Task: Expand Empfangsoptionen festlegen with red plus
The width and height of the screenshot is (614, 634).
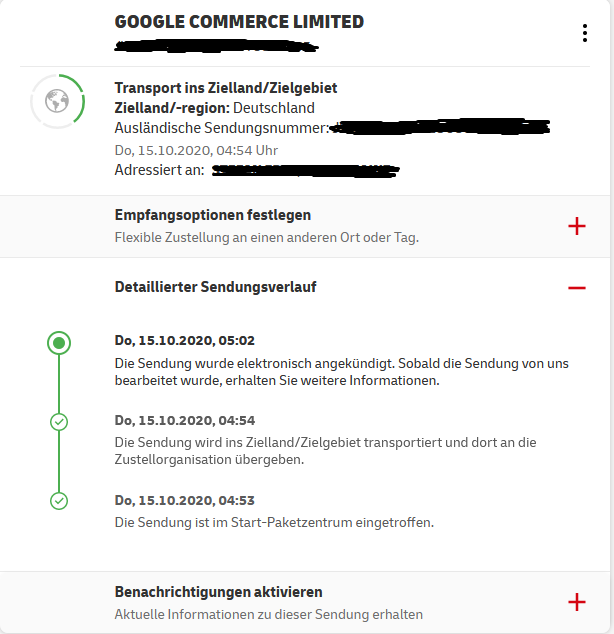Action: coord(577,226)
